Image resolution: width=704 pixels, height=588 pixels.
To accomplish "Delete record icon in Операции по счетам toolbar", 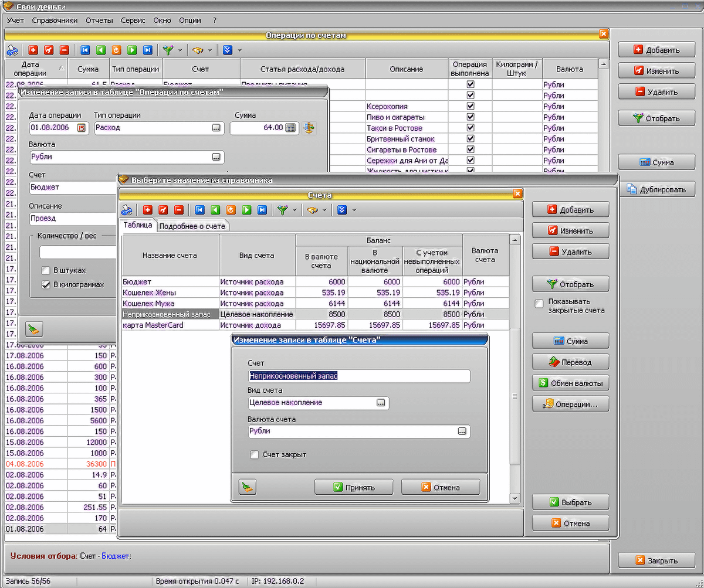I will tap(65, 50).
